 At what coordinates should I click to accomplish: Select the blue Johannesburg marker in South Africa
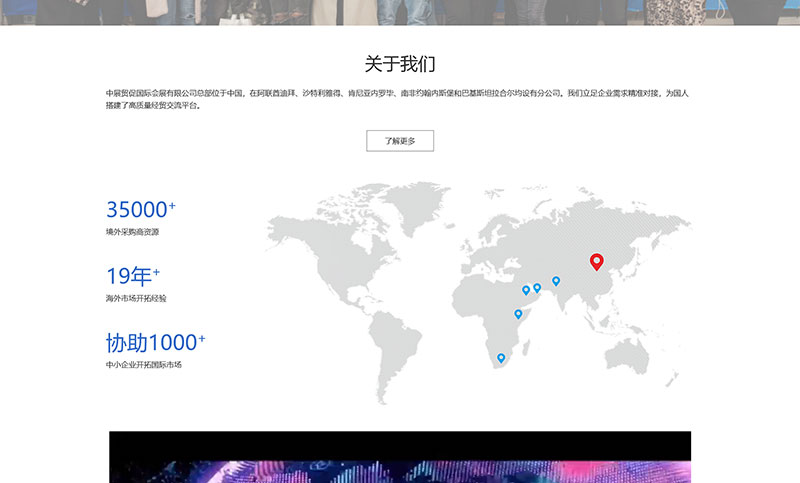click(x=501, y=357)
